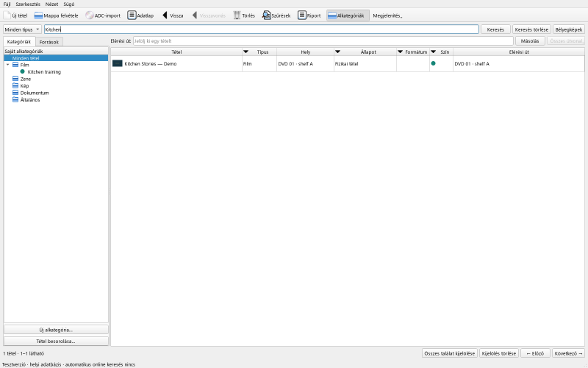
Task: Click the Bélyegképek button
Action: click(x=568, y=29)
